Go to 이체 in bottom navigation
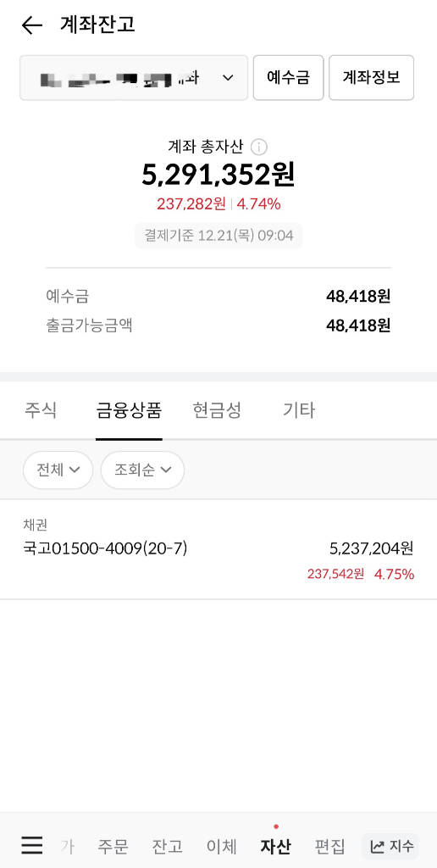The image size is (437, 868). point(222,846)
